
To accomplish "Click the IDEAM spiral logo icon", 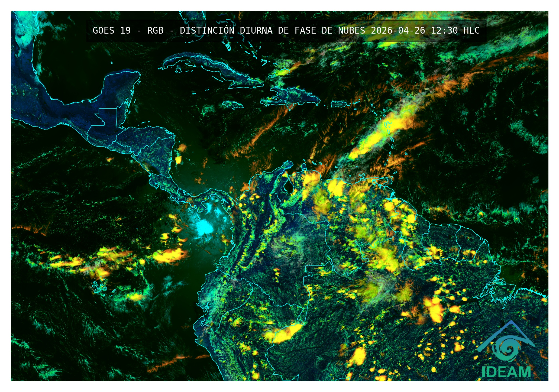I will (506, 349).
